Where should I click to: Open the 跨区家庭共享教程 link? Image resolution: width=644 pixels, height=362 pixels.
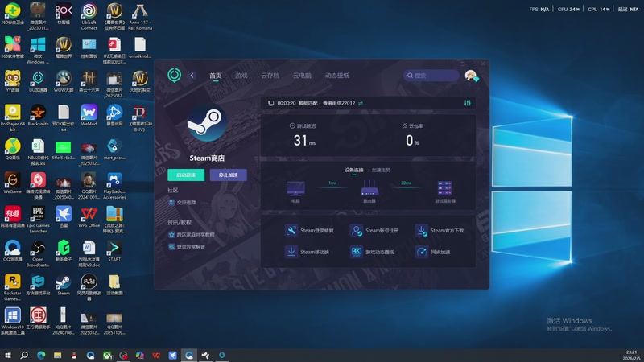point(192,235)
